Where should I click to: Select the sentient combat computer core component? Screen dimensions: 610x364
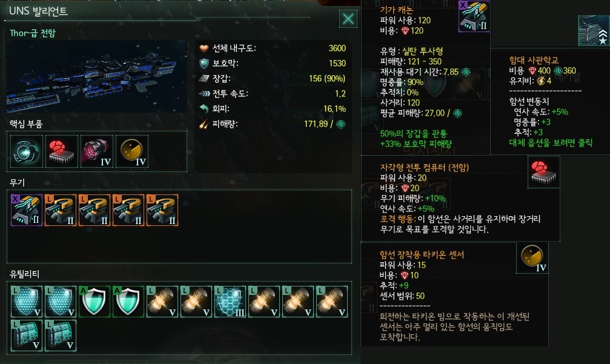click(x=61, y=151)
